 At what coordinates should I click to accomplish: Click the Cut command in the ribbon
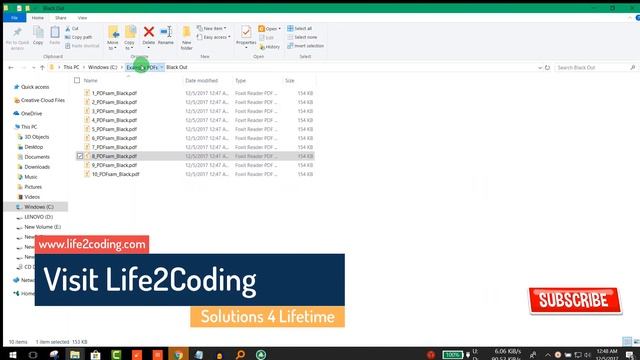pos(72,29)
